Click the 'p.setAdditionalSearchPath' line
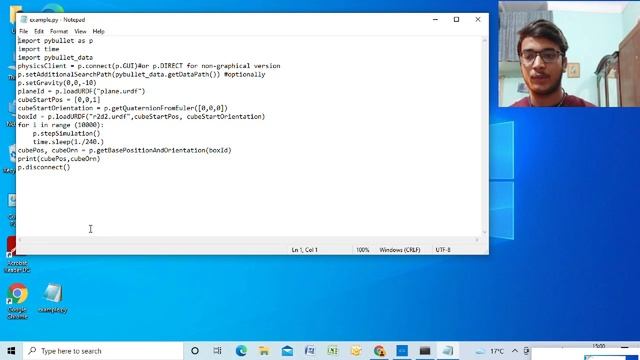 click(x=141, y=74)
